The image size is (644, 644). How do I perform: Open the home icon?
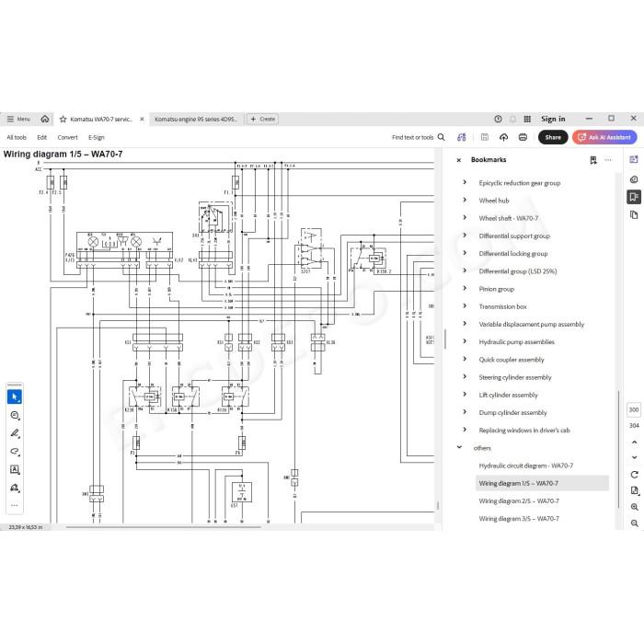tap(45, 119)
